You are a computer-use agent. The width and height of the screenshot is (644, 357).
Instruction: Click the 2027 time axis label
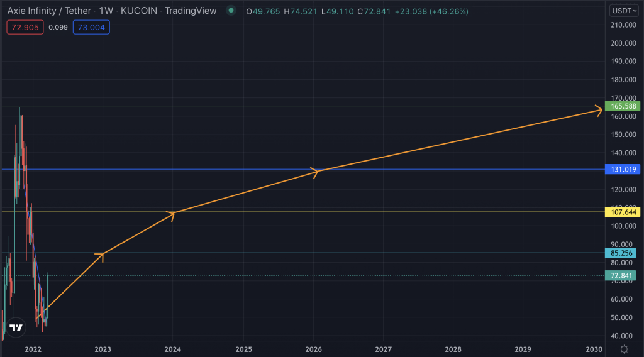[383, 349]
